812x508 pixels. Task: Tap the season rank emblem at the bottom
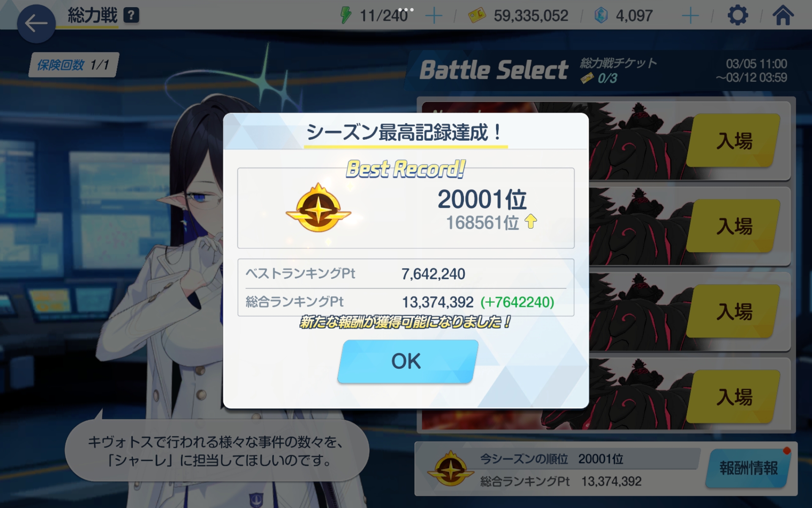[451, 469]
